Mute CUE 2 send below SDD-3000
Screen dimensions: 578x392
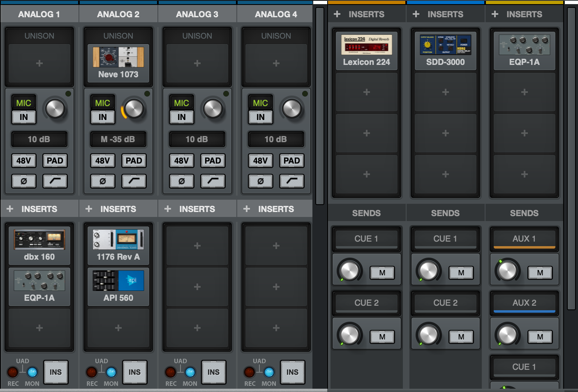(461, 337)
